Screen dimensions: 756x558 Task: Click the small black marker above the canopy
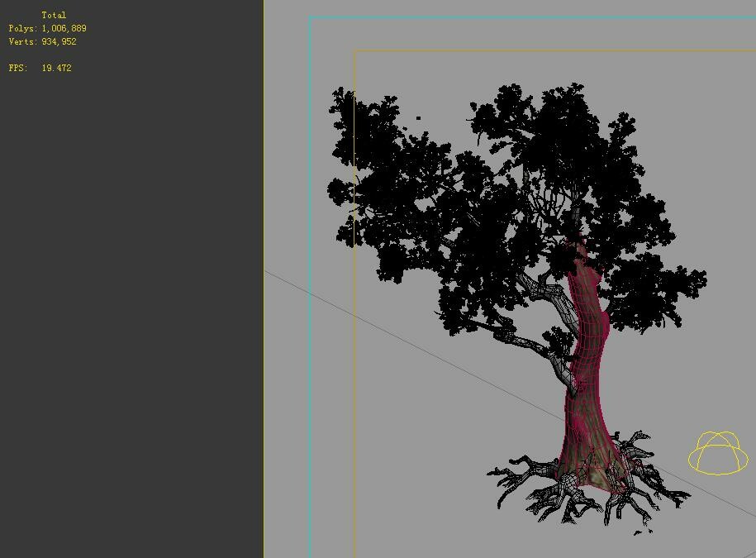pos(419,118)
